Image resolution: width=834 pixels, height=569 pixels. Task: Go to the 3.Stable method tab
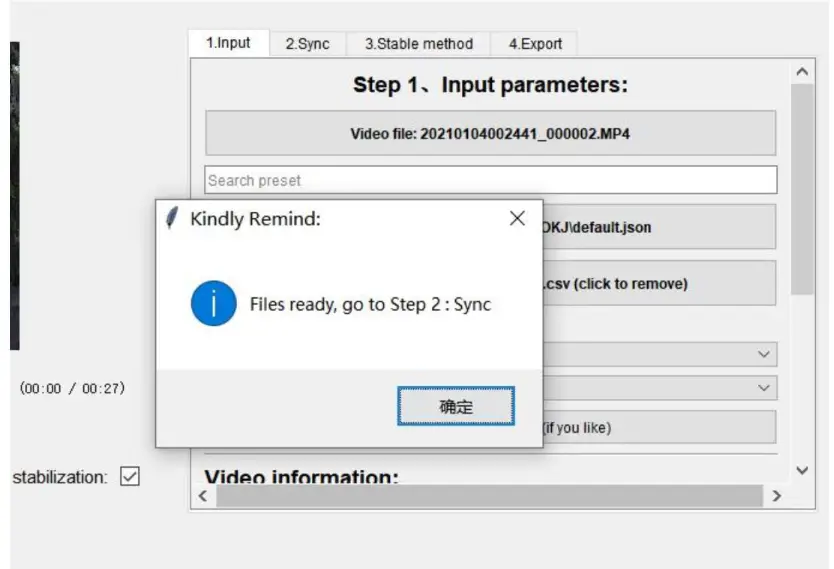pyautogui.click(x=418, y=44)
